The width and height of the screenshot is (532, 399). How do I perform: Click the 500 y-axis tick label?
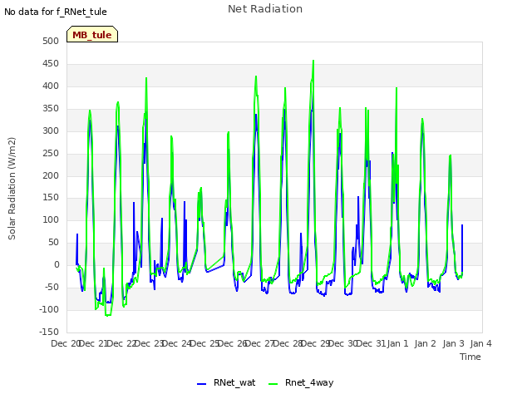(51, 41)
